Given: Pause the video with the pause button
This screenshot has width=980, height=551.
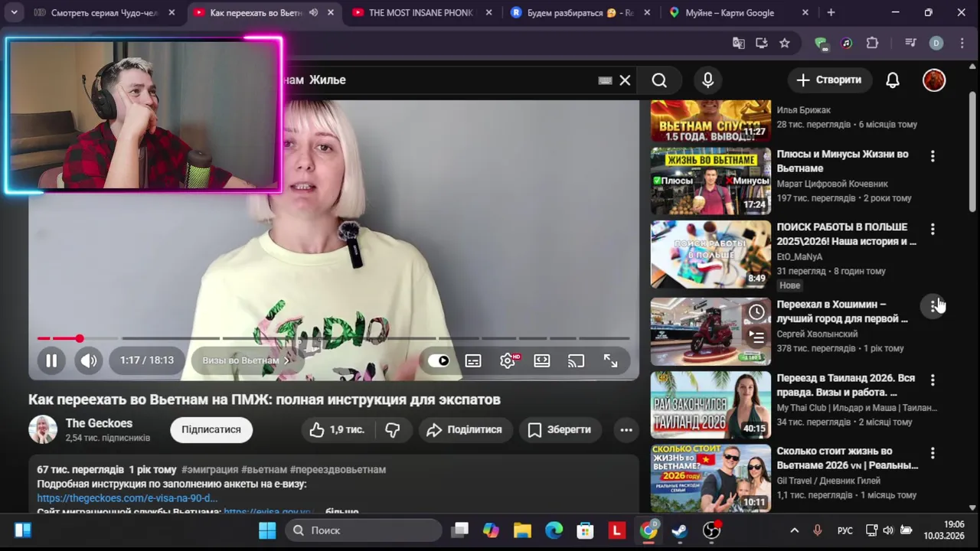Looking at the screenshot, I should coord(51,360).
